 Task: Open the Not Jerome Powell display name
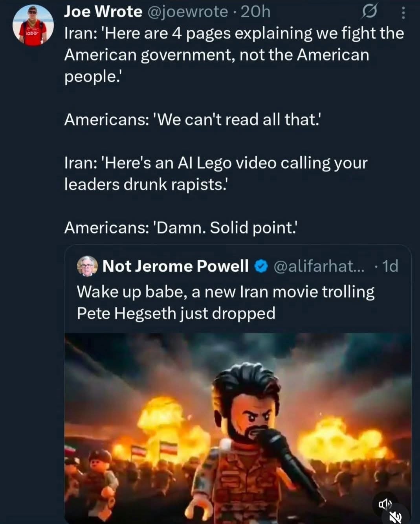coord(175,266)
